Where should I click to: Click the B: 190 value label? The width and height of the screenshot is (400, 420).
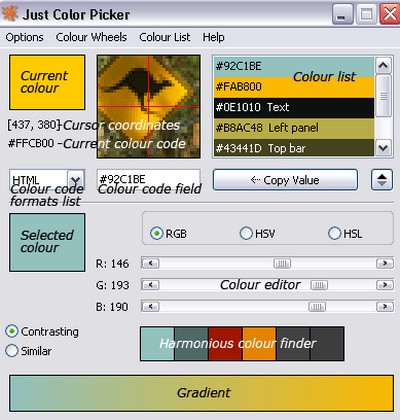[112, 307]
